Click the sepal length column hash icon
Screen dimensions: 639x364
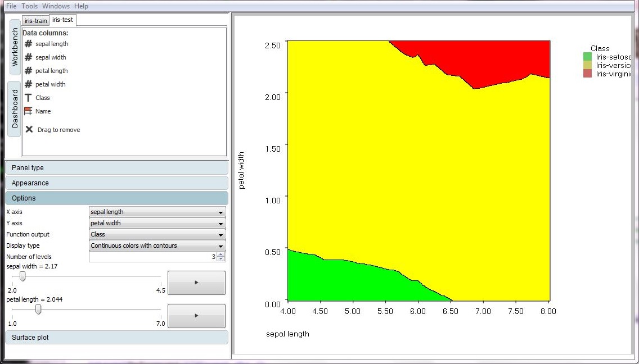(29, 44)
